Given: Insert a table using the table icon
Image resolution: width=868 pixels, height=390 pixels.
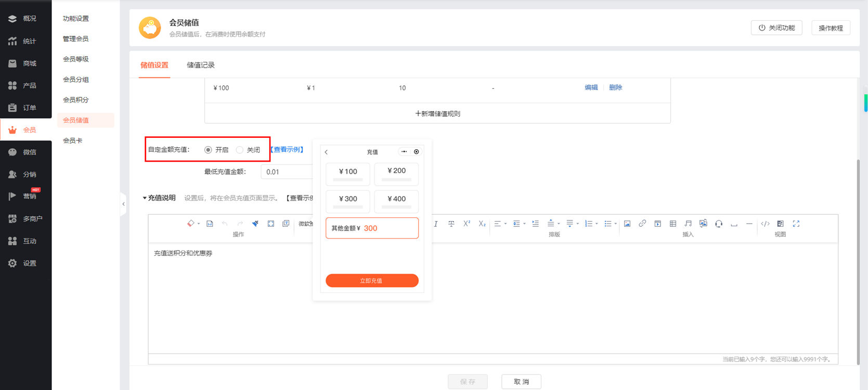Looking at the screenshot, I should [673, 224].
